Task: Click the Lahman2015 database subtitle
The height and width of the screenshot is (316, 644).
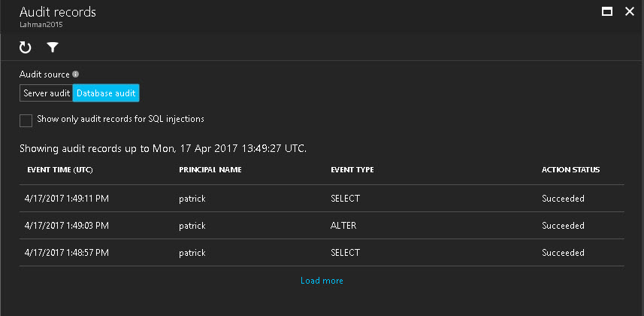Action: tap(41, 24)
